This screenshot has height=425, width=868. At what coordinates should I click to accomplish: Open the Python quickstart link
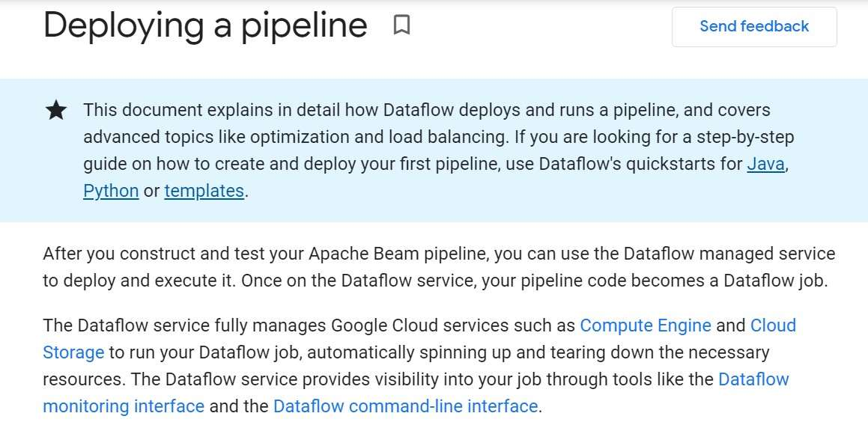point(111,191)
